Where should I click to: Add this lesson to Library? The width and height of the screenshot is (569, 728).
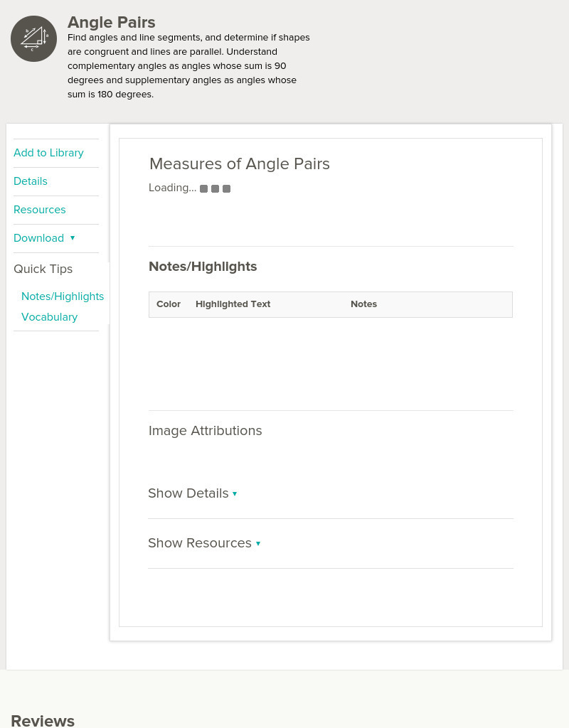click(x=48, y=153)
